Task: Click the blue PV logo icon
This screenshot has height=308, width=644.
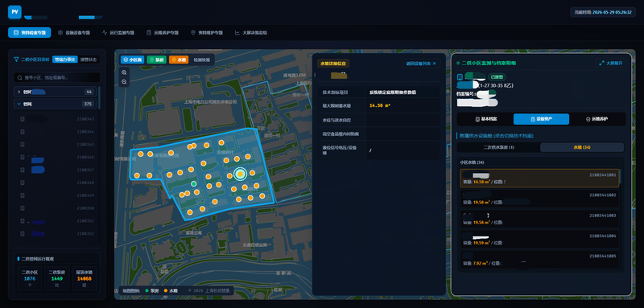Action: click(14, 12)
